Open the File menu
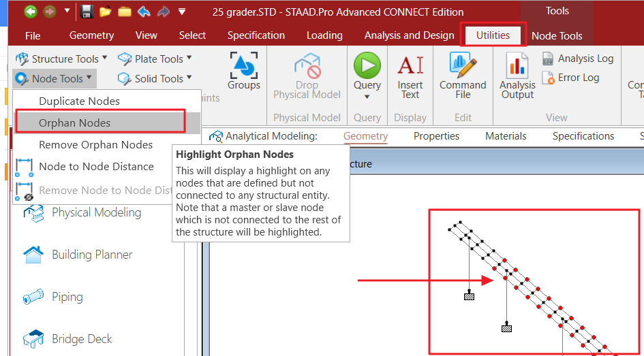 point(33,35)
